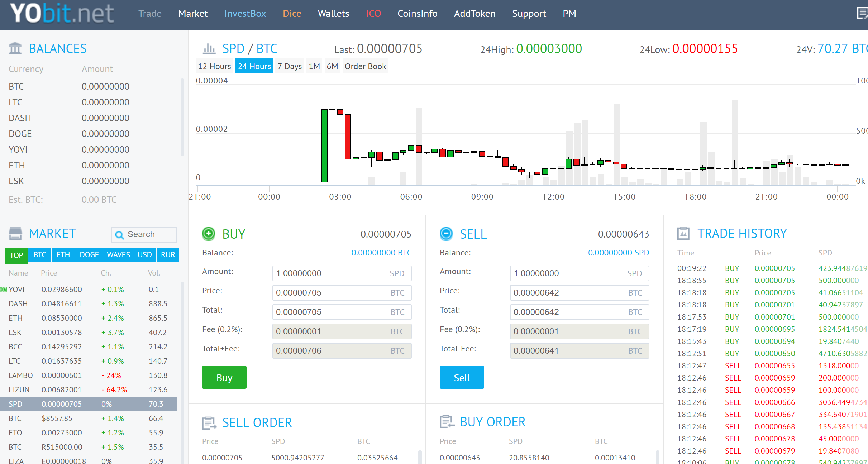
Task: Select the WAVES market tab
Action: (x=118, y=255)
